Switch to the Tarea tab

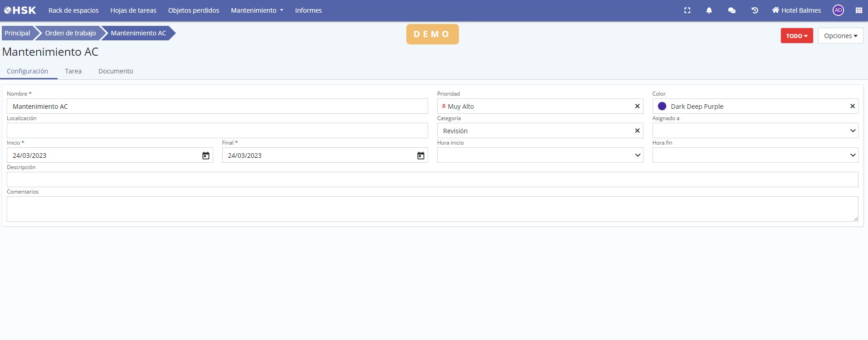73,71
